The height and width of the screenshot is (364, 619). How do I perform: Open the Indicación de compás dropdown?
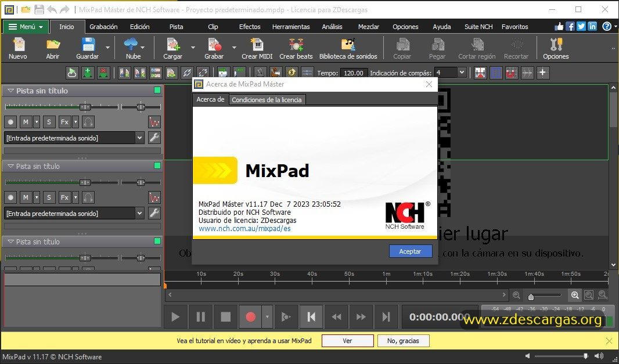pyautogui.click(x=462, y=73)
